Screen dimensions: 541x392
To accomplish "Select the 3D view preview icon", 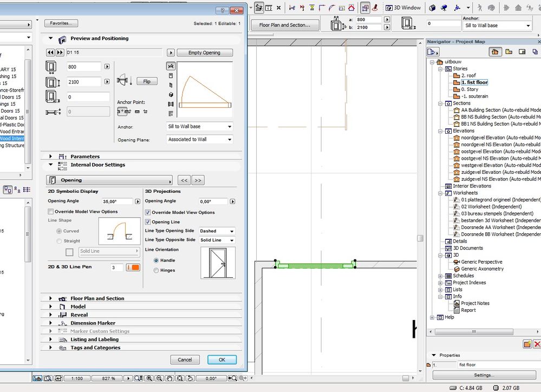I will (x=171, y=95).
